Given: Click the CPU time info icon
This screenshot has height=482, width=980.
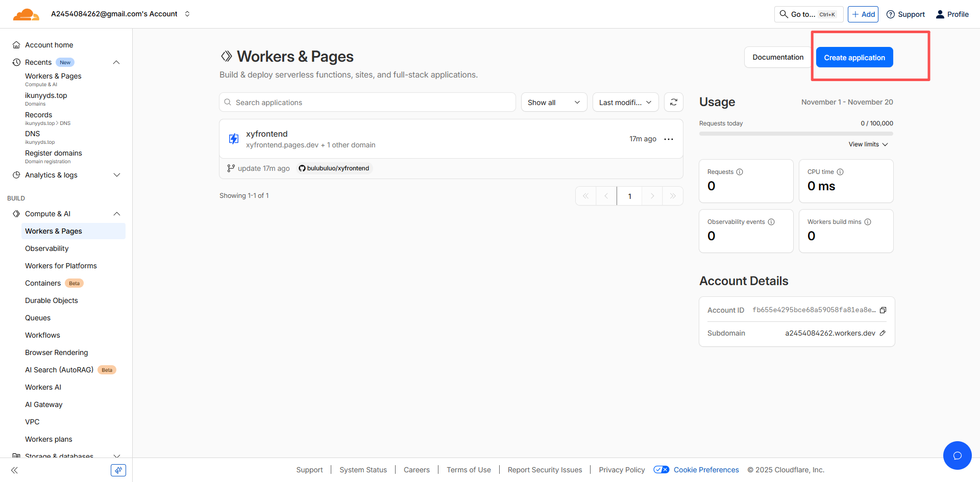Looking at the screenshot, I should point(840,172).
